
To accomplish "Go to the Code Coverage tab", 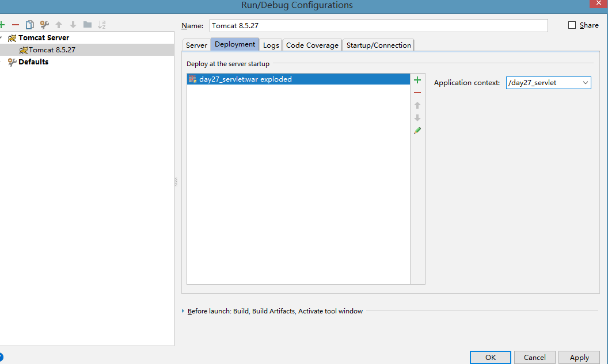I will 312,45.
